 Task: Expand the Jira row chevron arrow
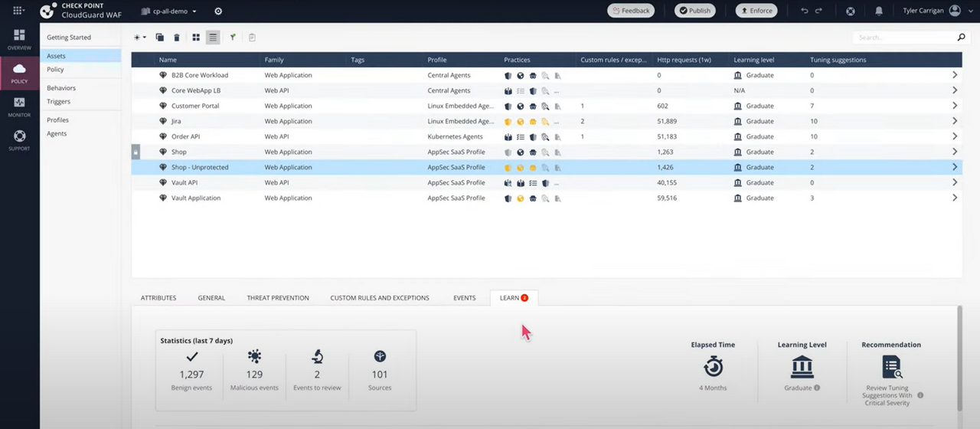[954, 121]
